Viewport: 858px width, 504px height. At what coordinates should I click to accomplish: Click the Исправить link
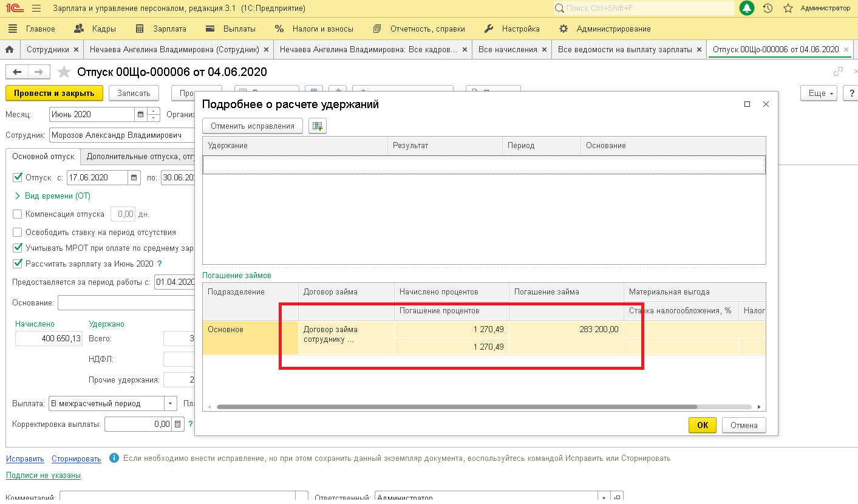click(25, 458)
